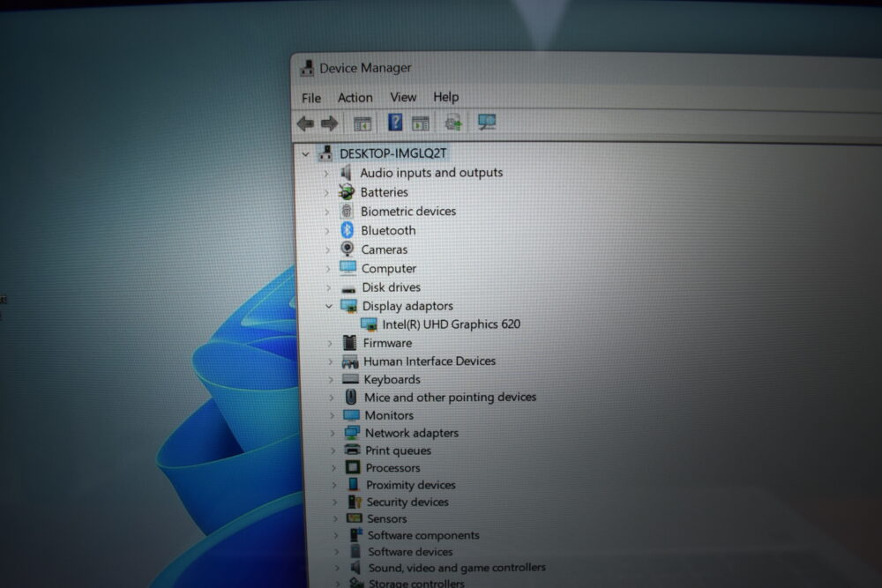This screenshot has height=588, width=882.
Task: Click the Human Interface Devices icon
Action: 350,361
